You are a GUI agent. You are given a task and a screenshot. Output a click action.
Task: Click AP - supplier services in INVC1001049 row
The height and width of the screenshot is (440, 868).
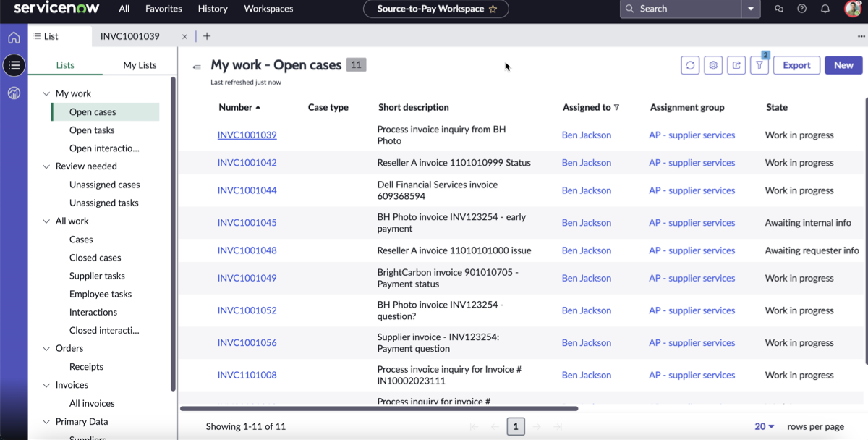(x=692, y=278)
